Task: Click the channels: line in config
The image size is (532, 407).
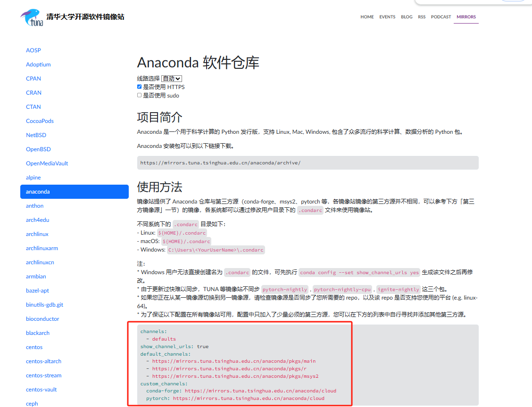Action: pos(153,332)
